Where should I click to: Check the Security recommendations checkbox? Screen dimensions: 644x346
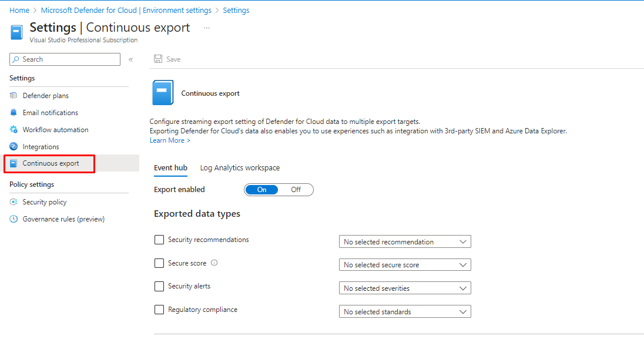click(x=159, y=240)
